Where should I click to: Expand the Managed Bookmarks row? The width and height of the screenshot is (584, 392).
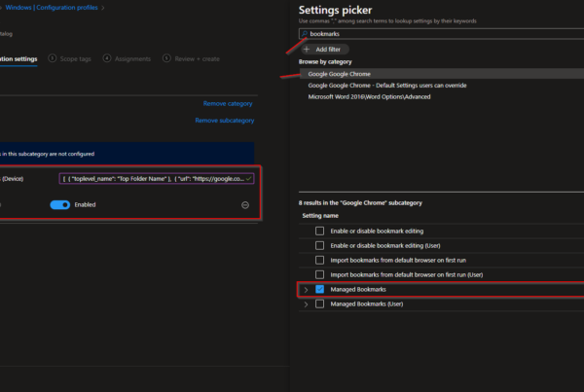click(x=306, y=290)
